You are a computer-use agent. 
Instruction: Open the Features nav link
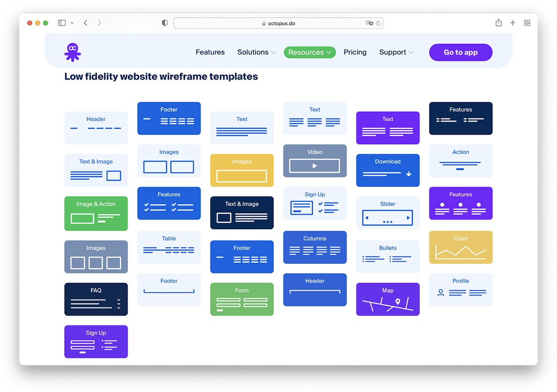tap(210, 52)
